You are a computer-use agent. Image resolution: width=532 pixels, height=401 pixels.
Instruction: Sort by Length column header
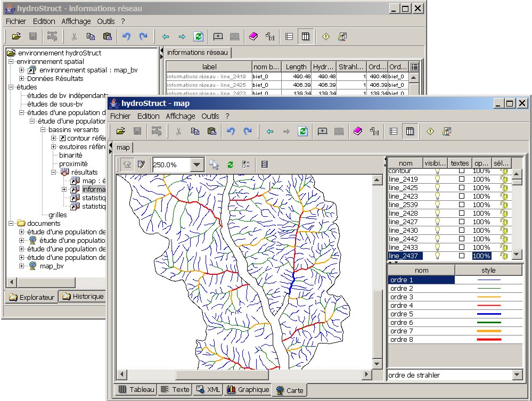(296, 67)
